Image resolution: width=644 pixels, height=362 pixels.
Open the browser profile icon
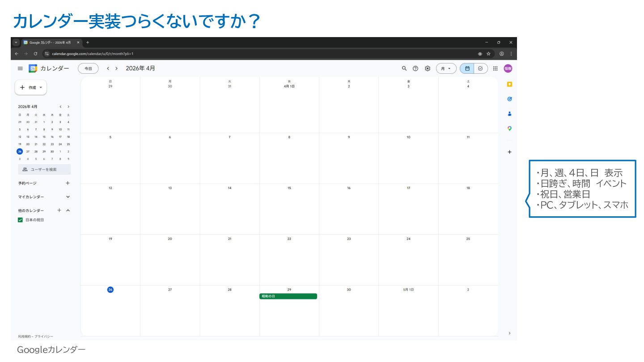(501, 54)
